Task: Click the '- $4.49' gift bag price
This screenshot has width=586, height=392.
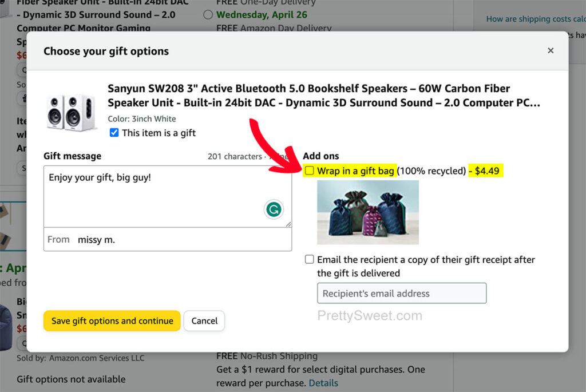Action: (x=484, y=171)
